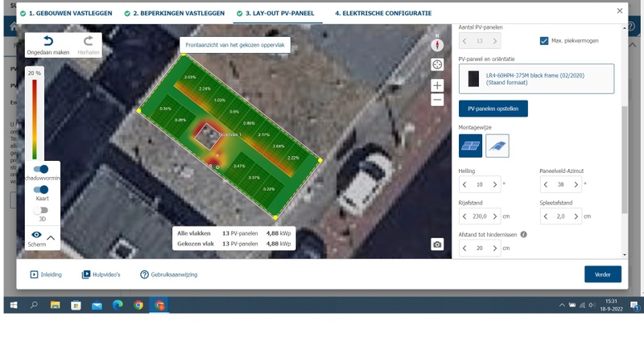Image resolution: width=644 pixels, height=362 pixels.
Task: Increase Paneelveld-Azimut value
Action: pyautogui.click(x=576, y=185)
